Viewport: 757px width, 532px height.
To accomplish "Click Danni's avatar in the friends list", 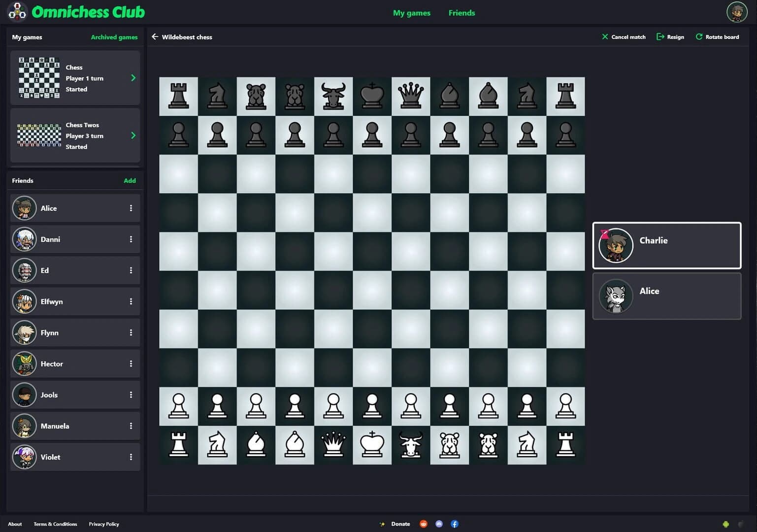I will coord(24,239).
